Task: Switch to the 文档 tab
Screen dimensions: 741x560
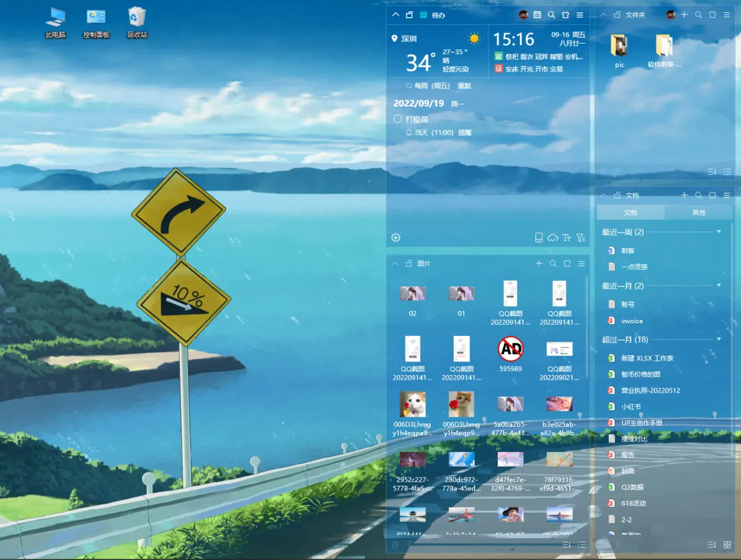Action: [631, 212]
